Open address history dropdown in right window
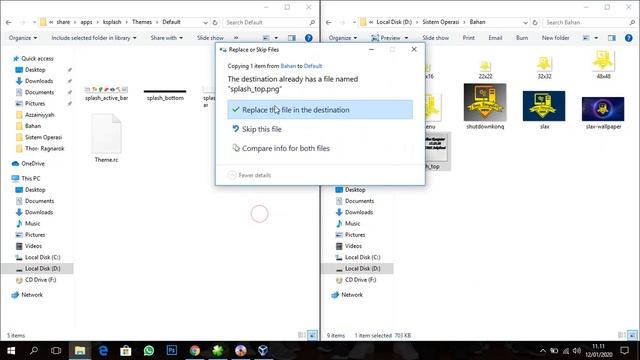This screenshot has height=360, width=640. pyautogui.click(x=525, y=22)
